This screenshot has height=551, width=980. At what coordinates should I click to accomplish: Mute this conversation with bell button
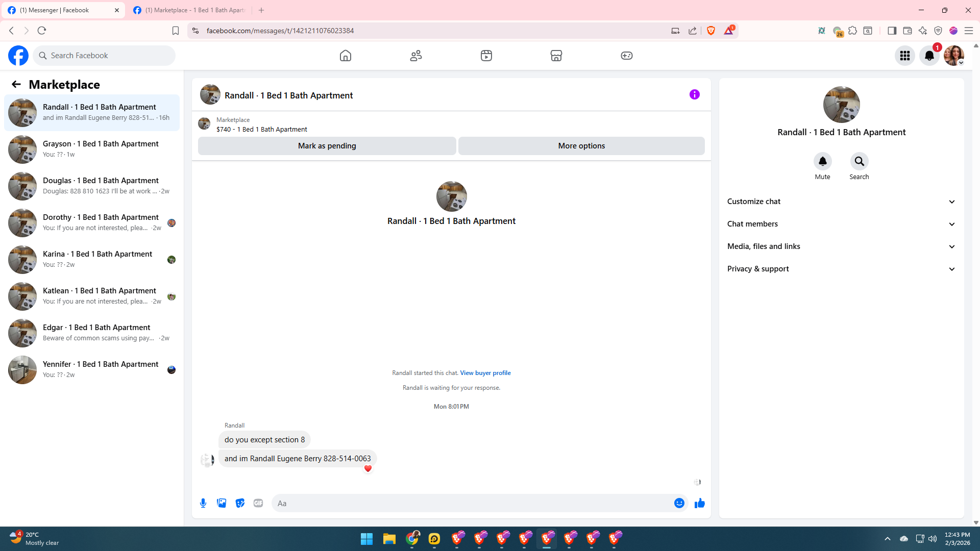click(822, 162)
